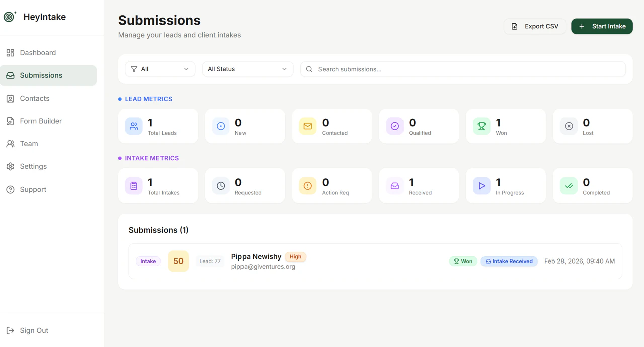Click the Contacted envelope icon

[x=308, y=126]
